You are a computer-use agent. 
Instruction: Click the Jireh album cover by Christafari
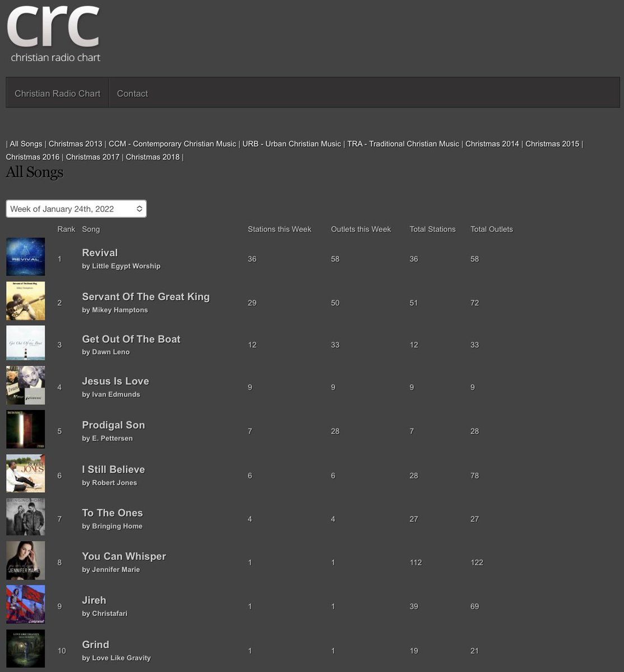[x=25, y=604]
